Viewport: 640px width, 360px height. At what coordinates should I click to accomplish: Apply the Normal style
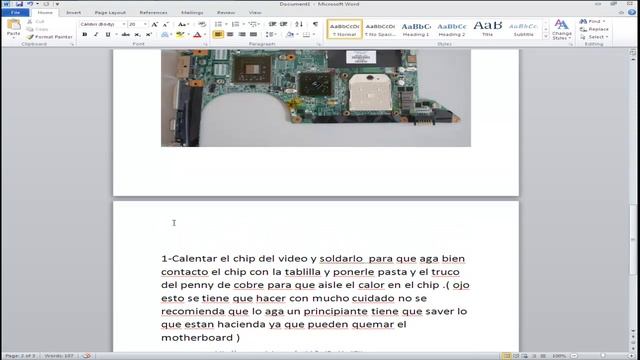[344, 29]
